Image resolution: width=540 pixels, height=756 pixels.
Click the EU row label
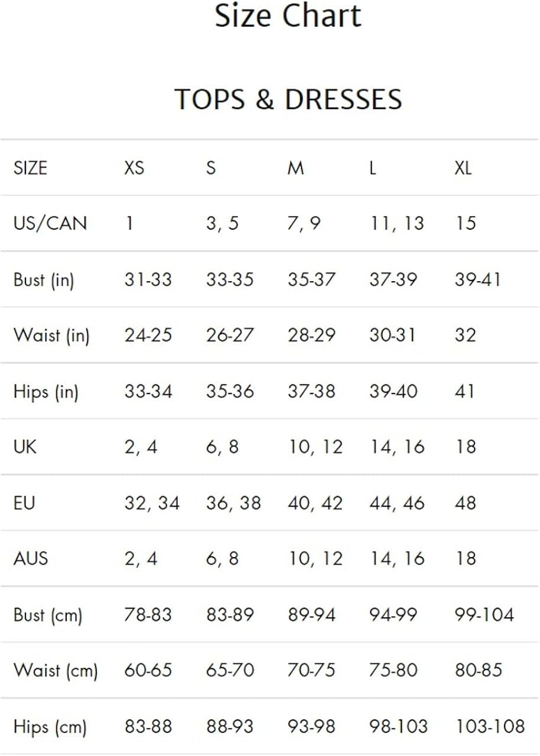coord(24,503)
